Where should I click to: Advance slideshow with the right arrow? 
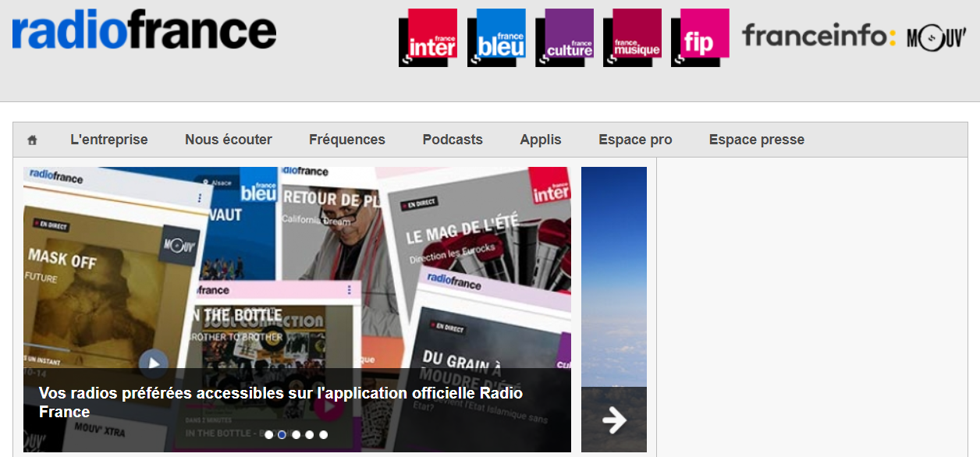(614, 420)
